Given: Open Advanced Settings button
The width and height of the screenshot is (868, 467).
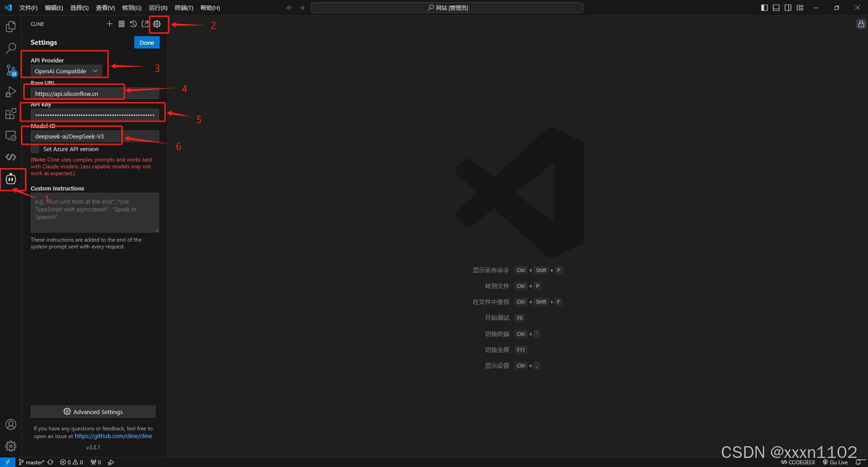Looking at the screenshot, I should 93,412.
